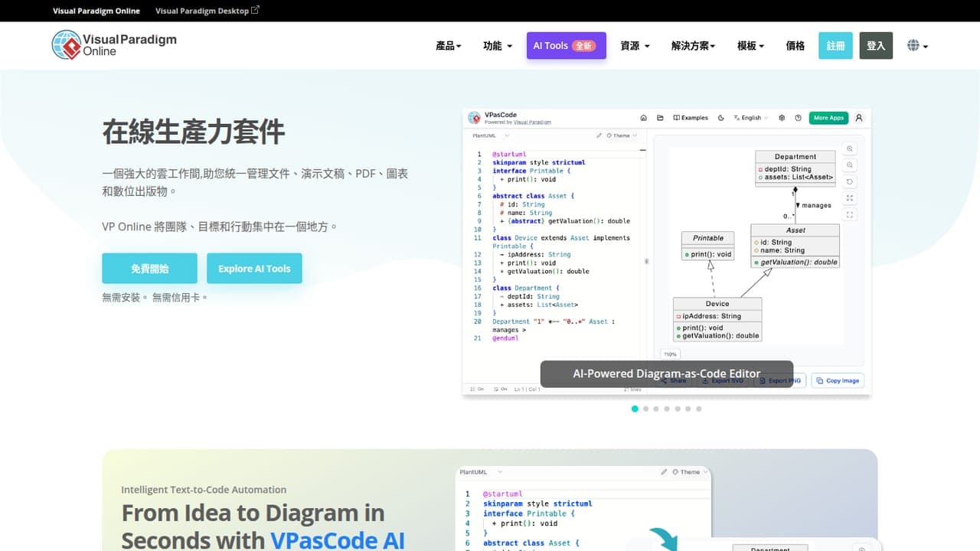
Task: Expand the 功能 dropdown menu
Action: click(x=498, y=46)
